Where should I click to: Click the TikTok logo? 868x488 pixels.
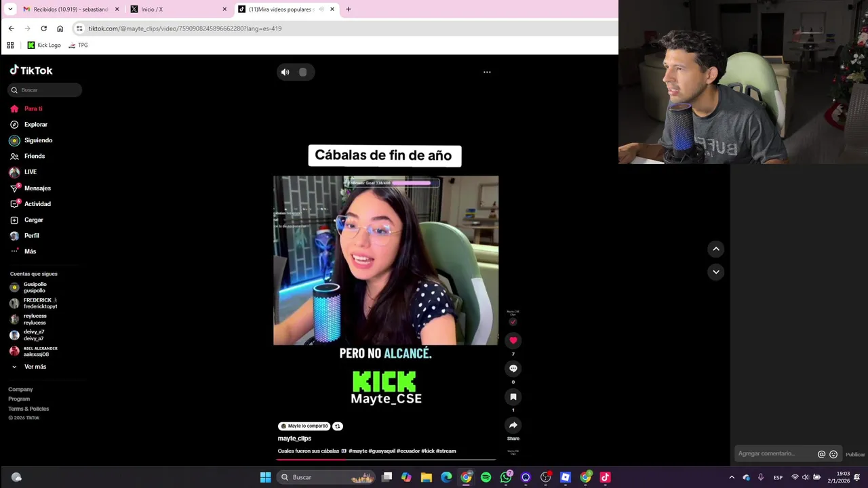tap(31, 70)
